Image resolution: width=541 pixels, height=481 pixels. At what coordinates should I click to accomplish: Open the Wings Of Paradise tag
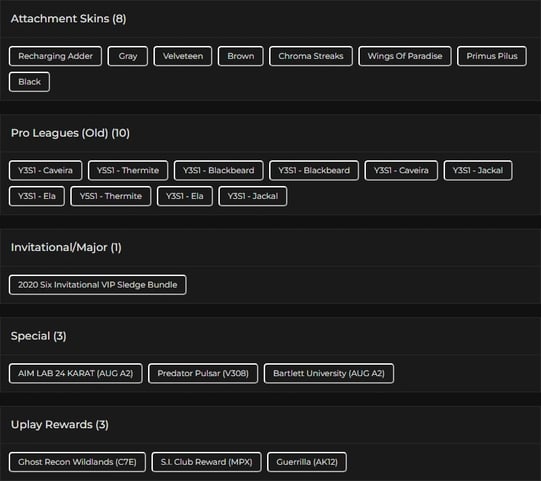pos(405,56)
